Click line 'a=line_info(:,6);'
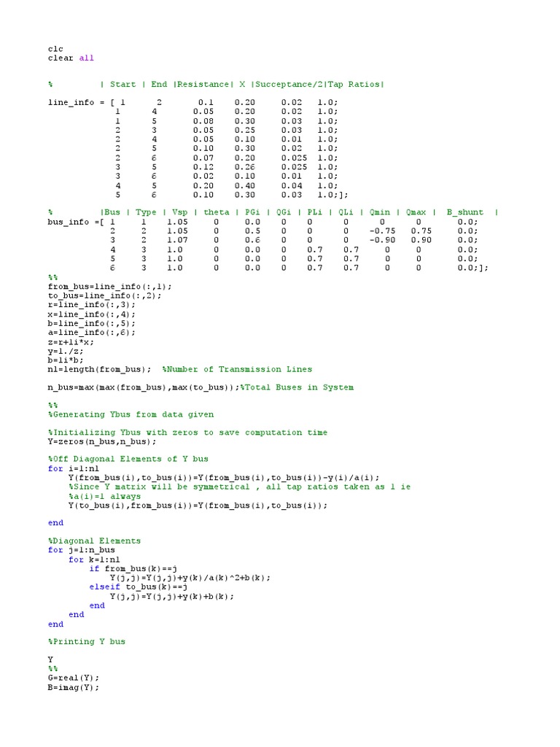The image size is (560, 747). (x=91, y=333)
